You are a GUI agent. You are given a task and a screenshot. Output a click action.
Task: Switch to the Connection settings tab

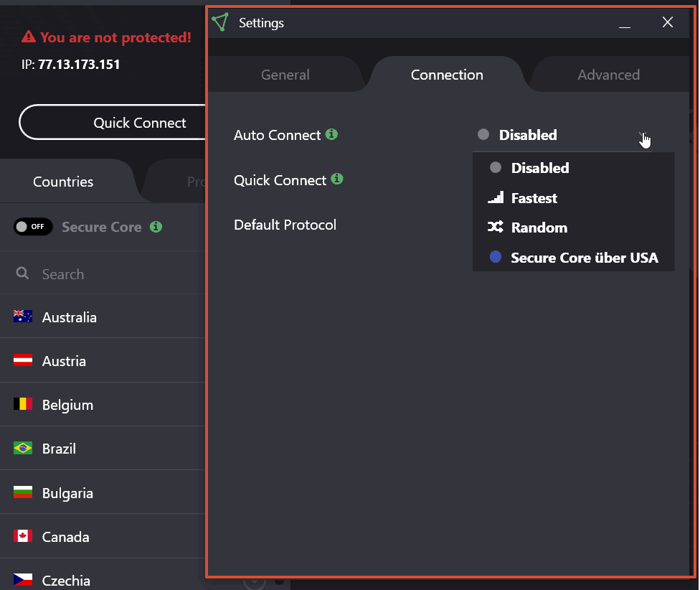447,75
